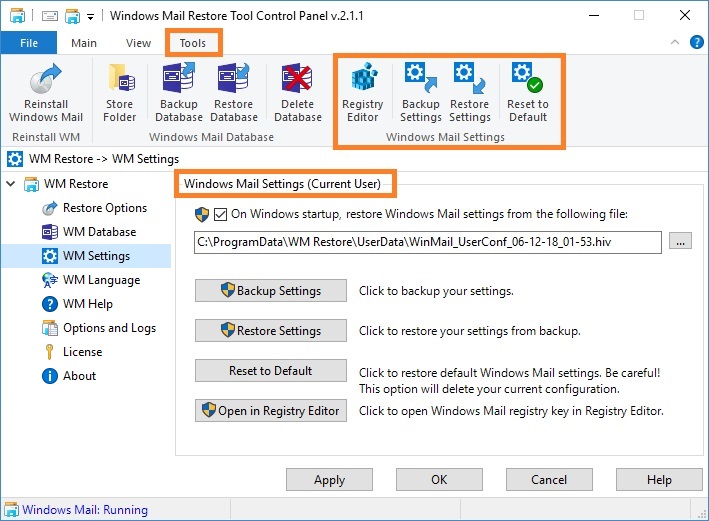Open the Store Folder ribbon tool
The height and width of the screenshot is (521, 709).
pyautogui.click(x=119, y=92)
